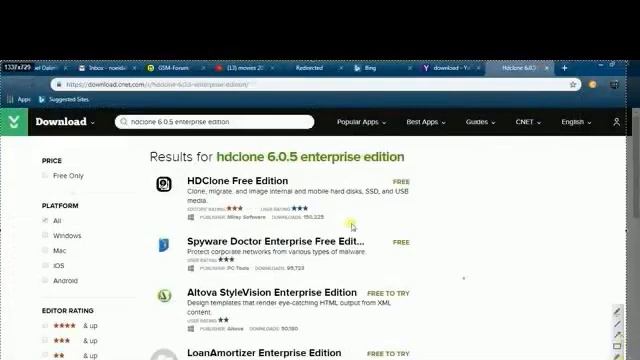The width and height of the screenshot is (640, 360).
Task: Open Suggested Sites bookmark
Action: 64,99
